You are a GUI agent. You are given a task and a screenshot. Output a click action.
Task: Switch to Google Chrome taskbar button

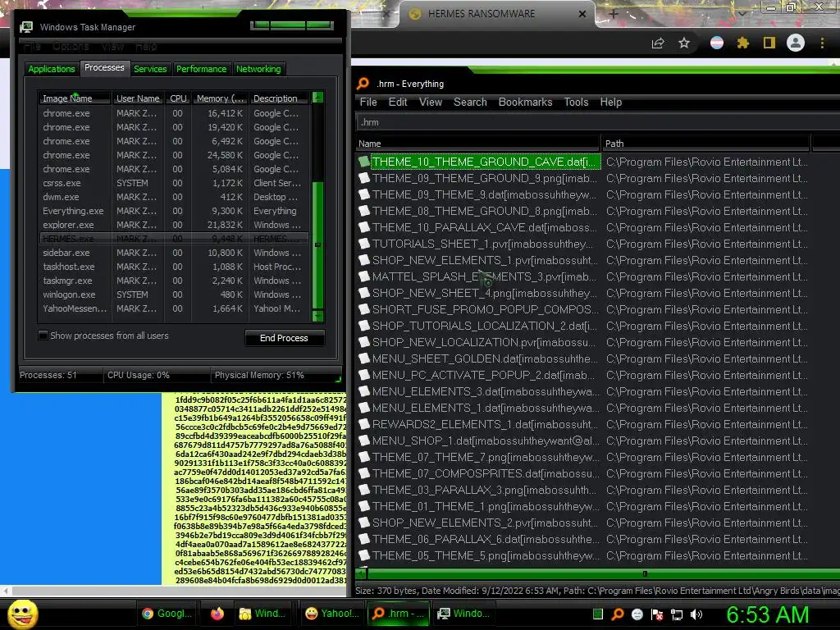[167, 614]
